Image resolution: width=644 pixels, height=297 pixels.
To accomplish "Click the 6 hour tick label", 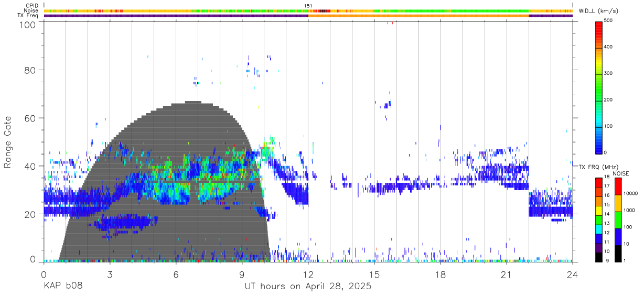I will pos(176,274).
